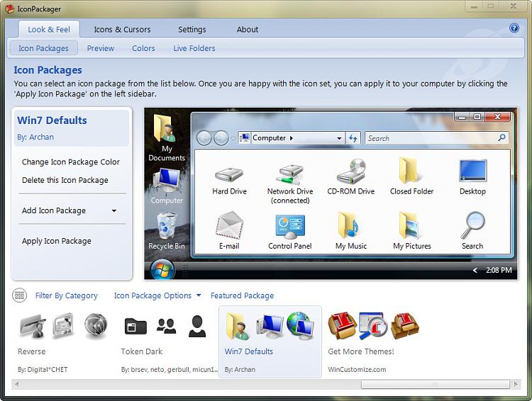The width and height of the screenshot is (532, 401).
Task: Click the My Pictures folder icon
Action: click(410, 225)
